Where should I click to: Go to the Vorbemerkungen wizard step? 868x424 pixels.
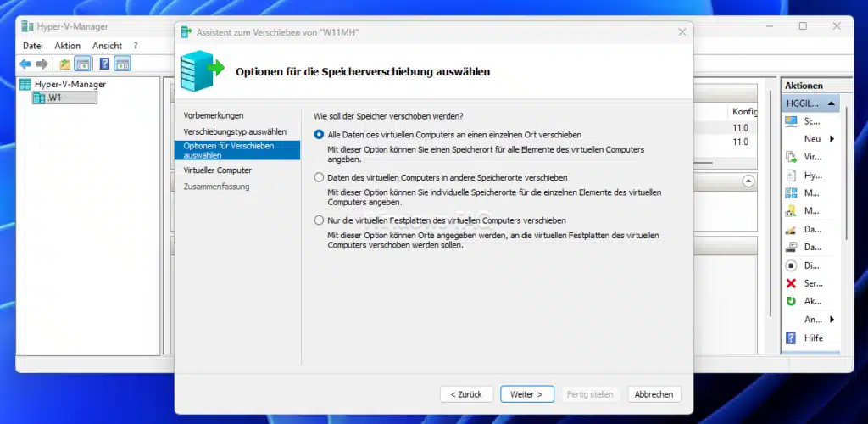pyautogui.click(x=214, y=115)
